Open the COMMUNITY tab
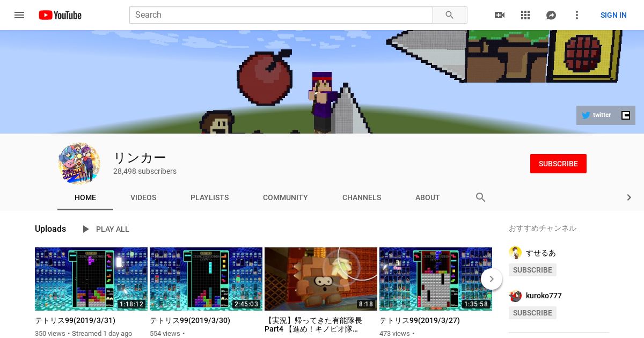This screenshot has width=644, height=338. click(286, 197)
